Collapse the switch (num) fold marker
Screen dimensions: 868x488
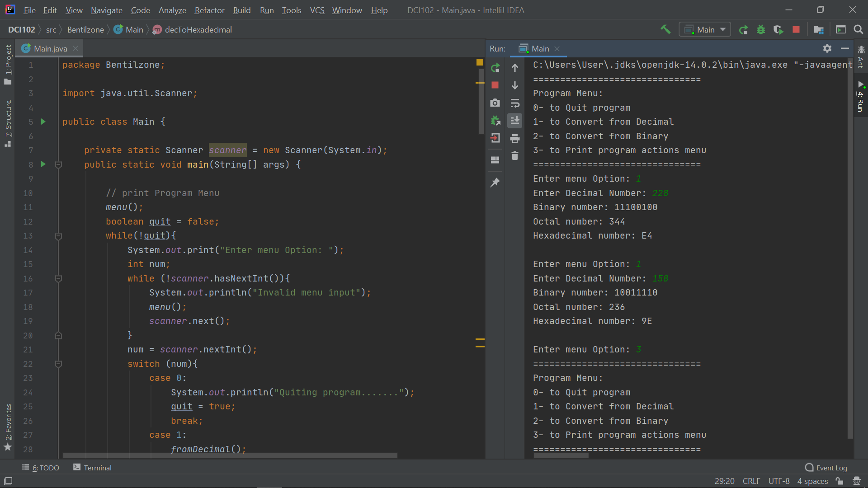(x=58, y=364)
